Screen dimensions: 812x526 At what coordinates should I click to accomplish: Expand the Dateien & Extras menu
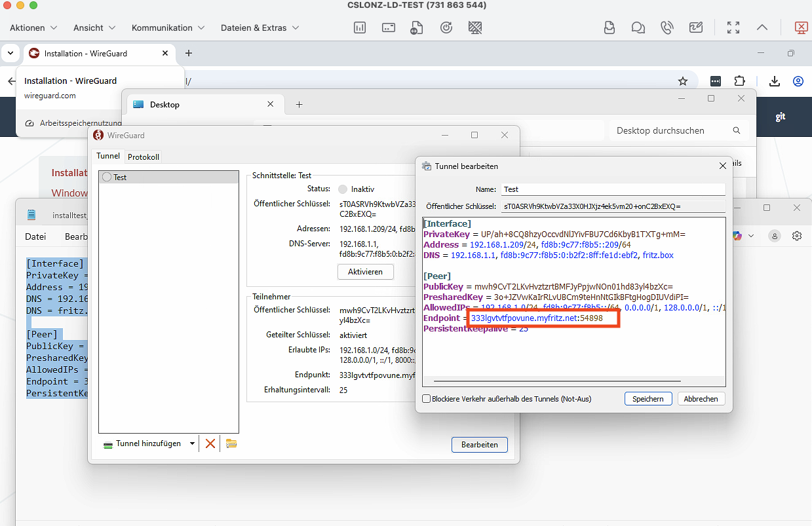coord(260,28)
